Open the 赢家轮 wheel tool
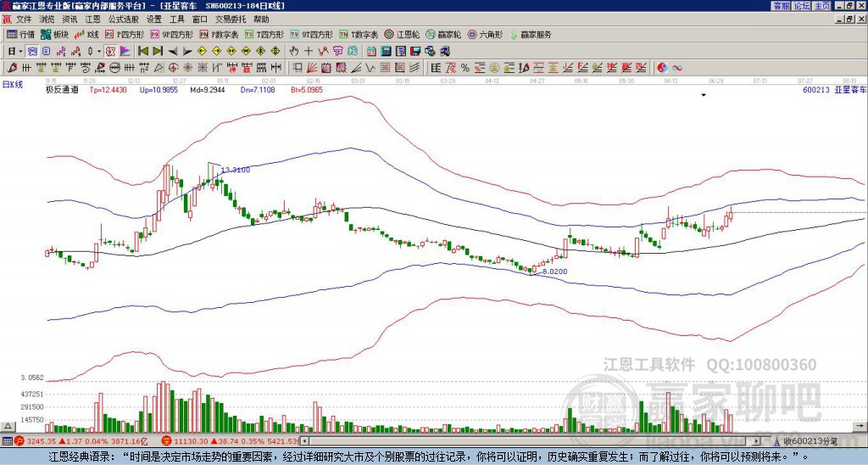 point(443,34)
